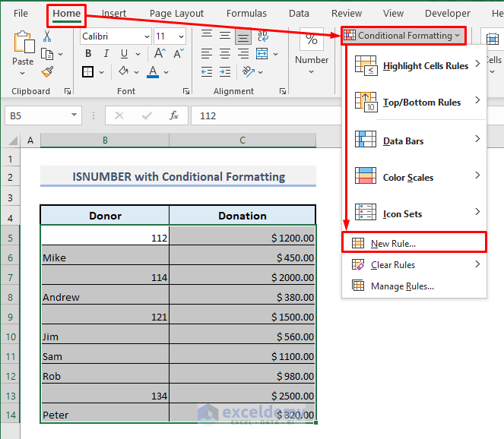
Task: Expand Paste options arrow
Action: click(22, 73)
